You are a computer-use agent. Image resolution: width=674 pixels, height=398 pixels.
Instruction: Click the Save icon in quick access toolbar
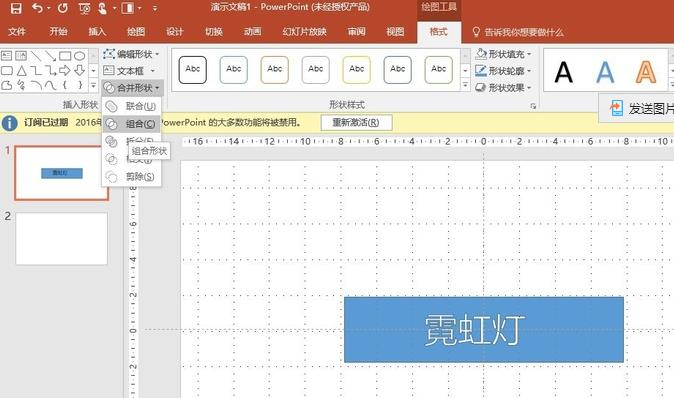(x=16, y=8)
